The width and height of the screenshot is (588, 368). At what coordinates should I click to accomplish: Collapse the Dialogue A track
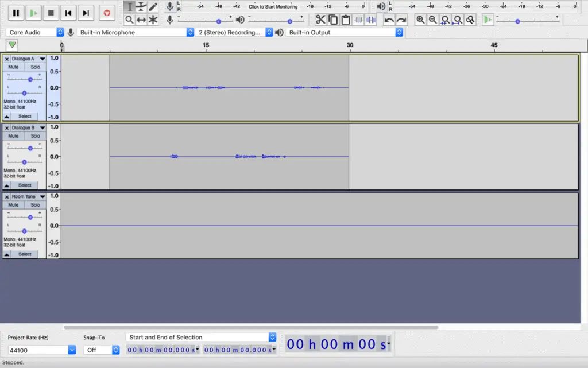7,117
